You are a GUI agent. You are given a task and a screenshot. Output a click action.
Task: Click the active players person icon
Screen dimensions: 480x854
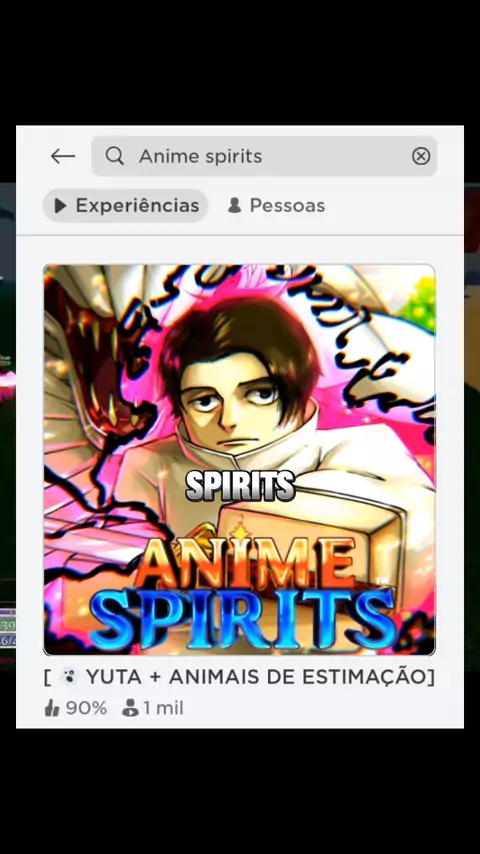click(x=130, y=708)
